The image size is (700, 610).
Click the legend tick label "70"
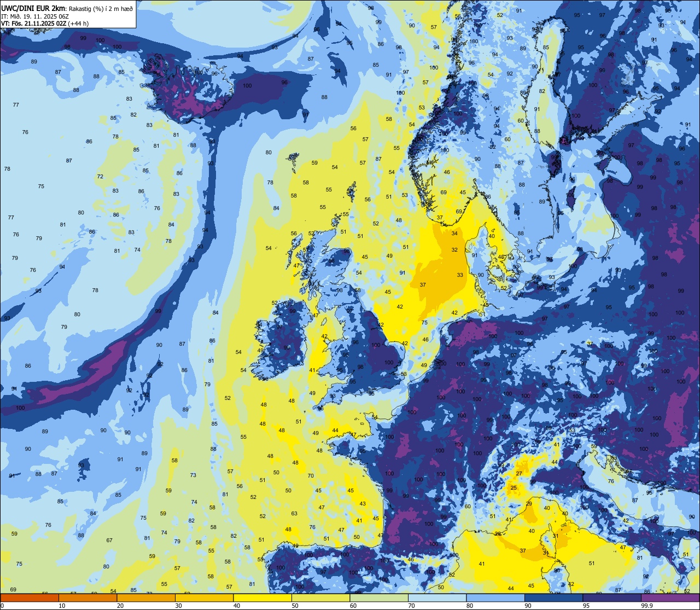tap(411, 606)
